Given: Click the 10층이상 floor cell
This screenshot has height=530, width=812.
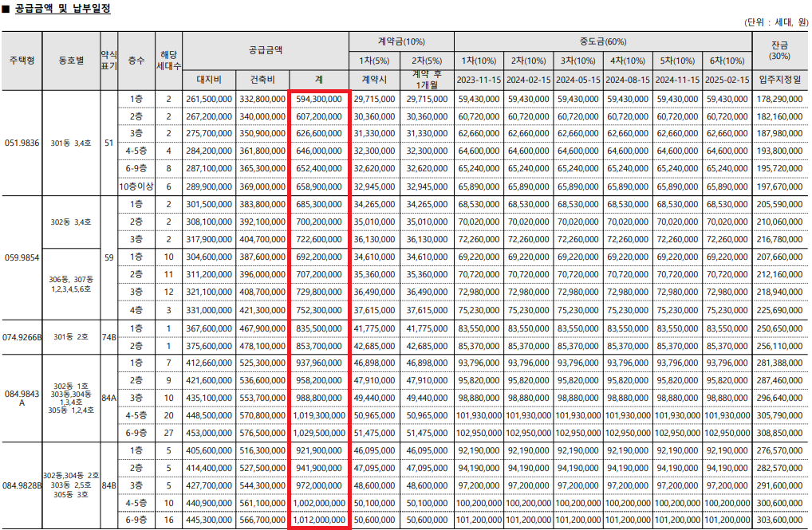Looking at the screenshot, I should pos(136,186).
